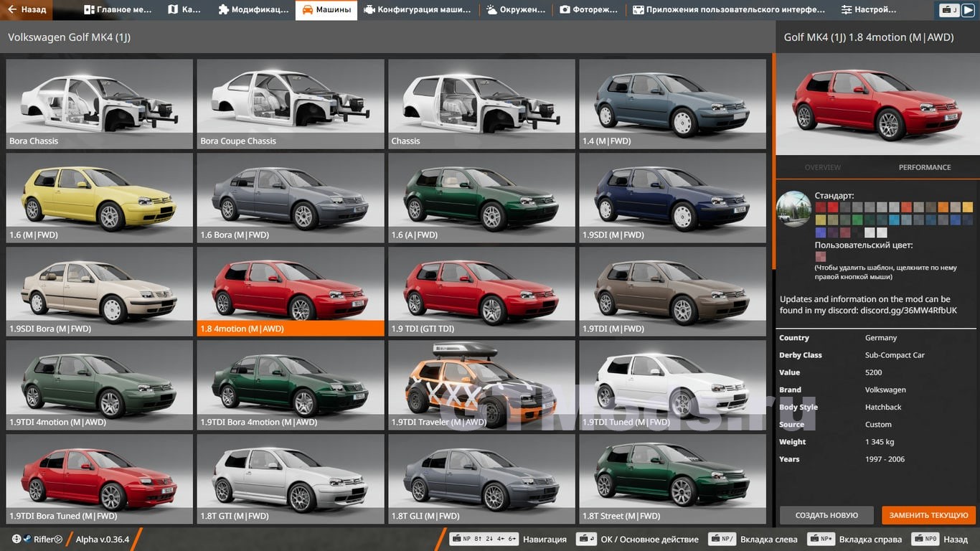This screenshot has height=551, width=980.
Task: Open the Главное меню tab
Action: (x=118, y=10)
